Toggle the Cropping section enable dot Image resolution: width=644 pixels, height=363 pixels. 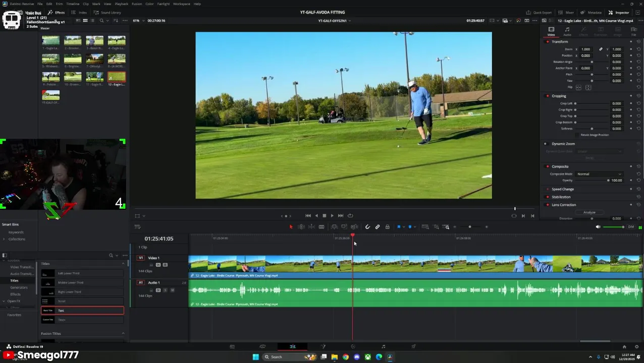[548, 96]
